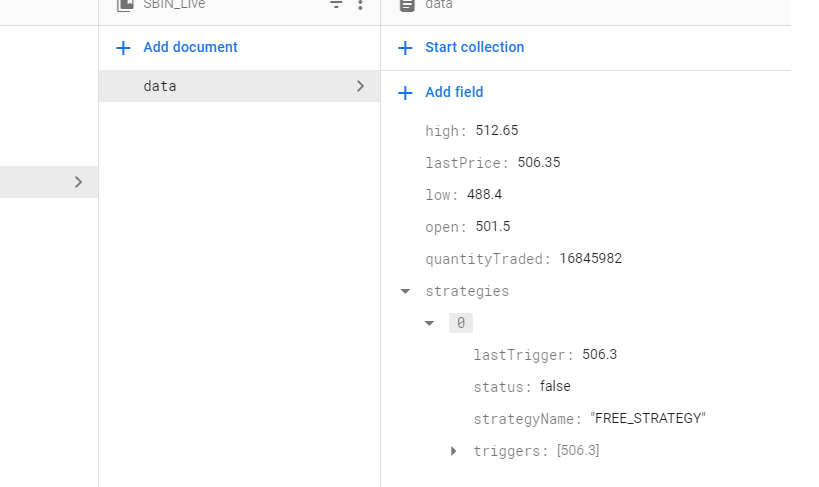
Task: Click the quantityTraded value 16845982
Action: click(x=590, y=258)
